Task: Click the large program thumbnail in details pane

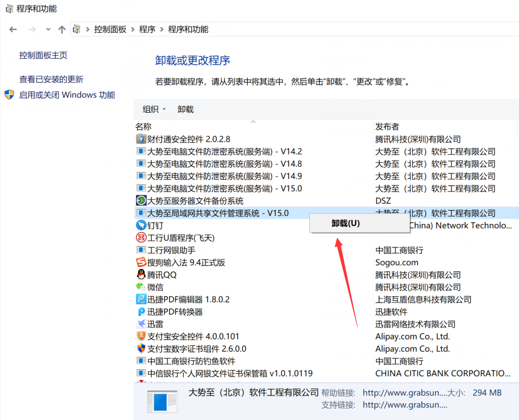Action: [x=162, y=401]
